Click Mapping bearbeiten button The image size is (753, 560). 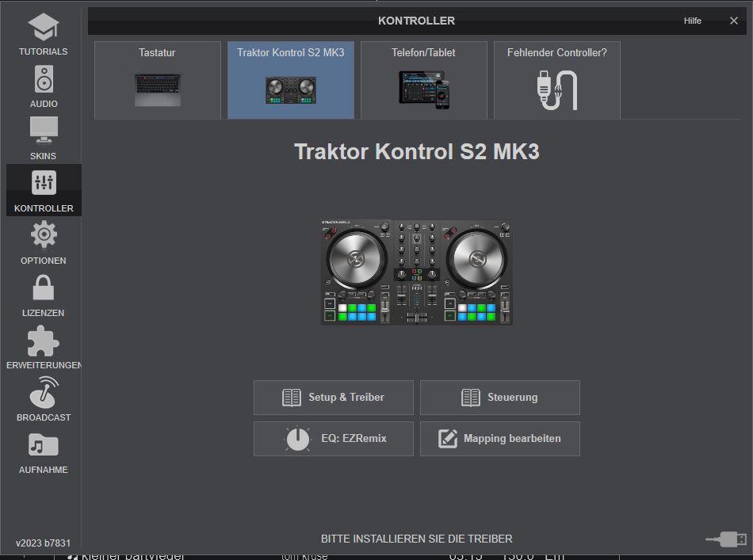(500, 439)
